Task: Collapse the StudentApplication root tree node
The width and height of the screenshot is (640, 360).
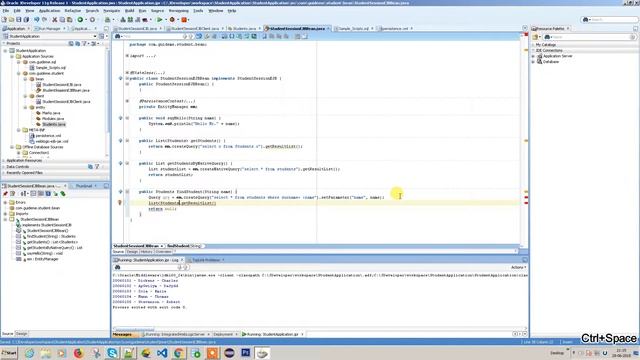Action: [x=6, y=51]
